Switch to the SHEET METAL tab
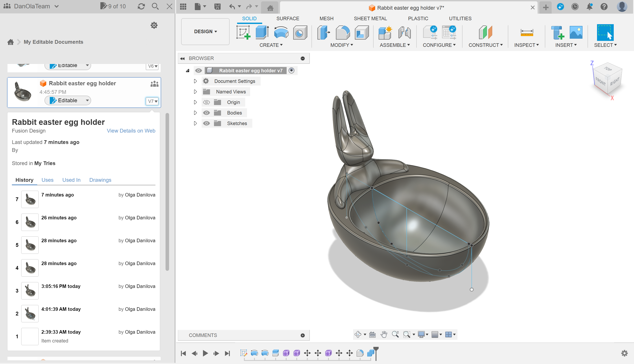The height and width of the screenshot is (364, 634). pos(370,18)
